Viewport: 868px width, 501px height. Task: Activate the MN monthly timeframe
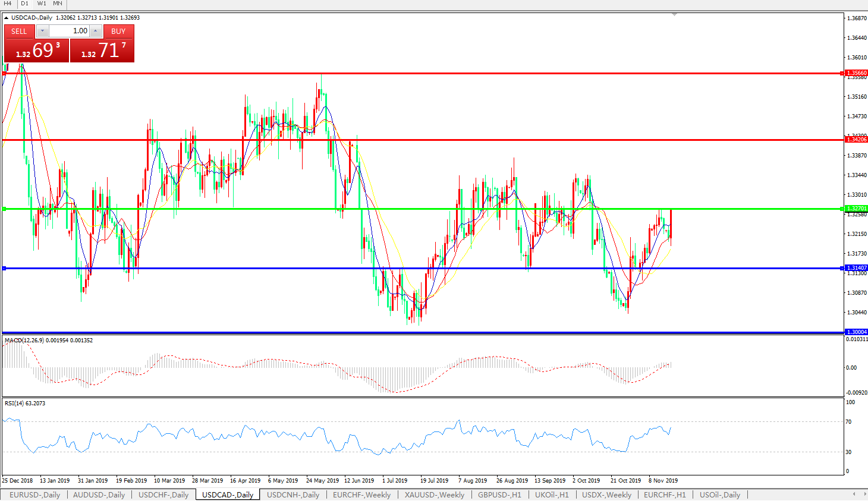click(x=58, y=4)
